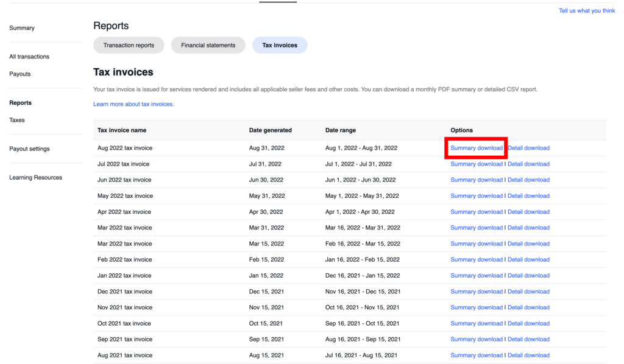Download the Aug 2022 invoice details
Screen dimensions: 624x364
[x=528, y=147]
